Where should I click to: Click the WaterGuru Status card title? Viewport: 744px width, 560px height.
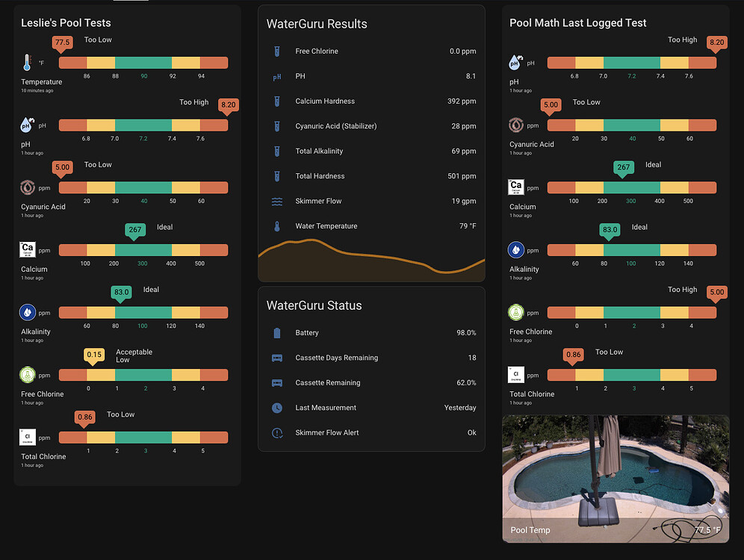(x=314, y=306)
